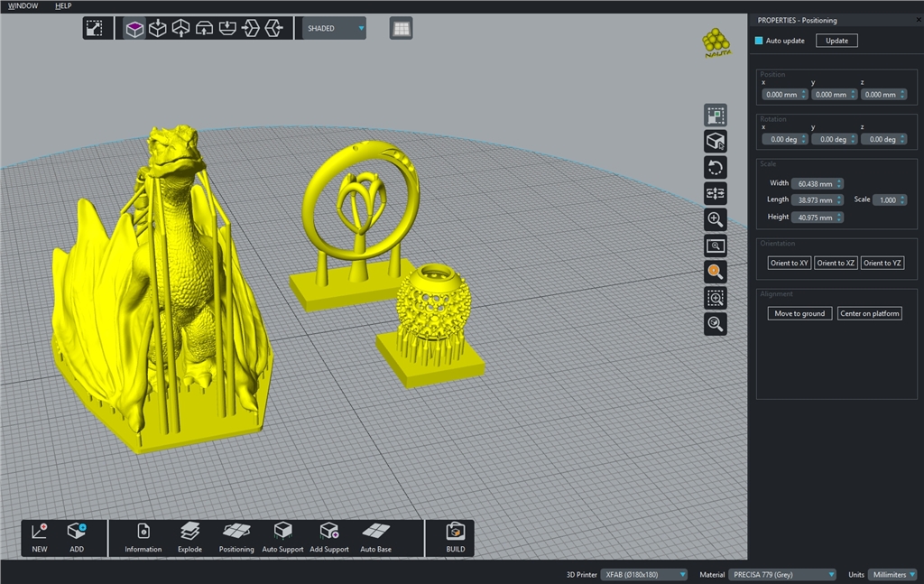
Task: Open the HELP menu
Action: [x=63, y=5]
